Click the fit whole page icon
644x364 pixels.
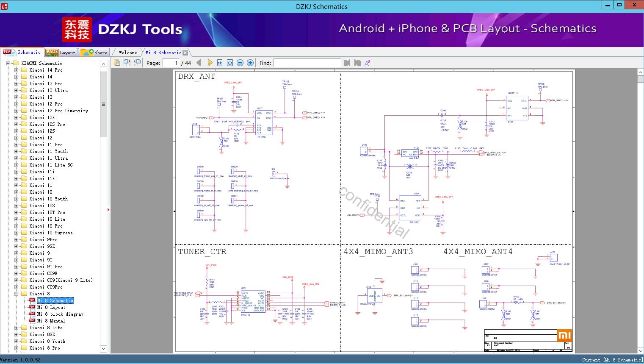tap(230, 63)
